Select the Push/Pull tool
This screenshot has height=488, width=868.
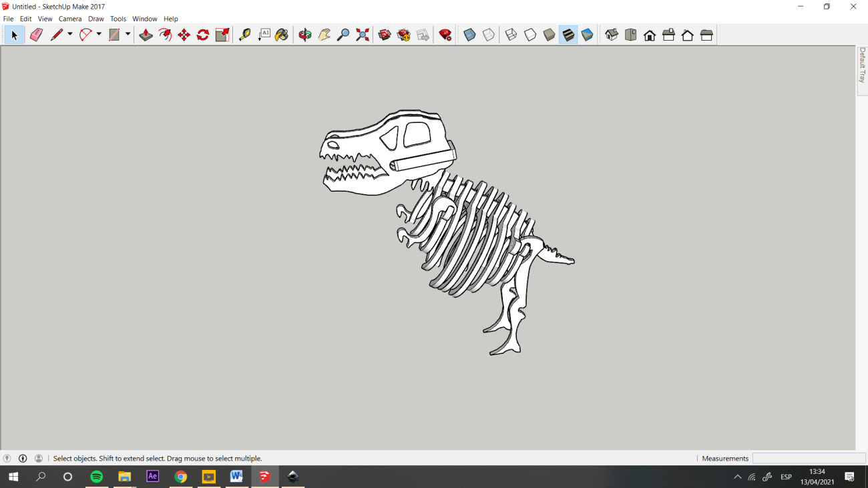pos(146,35)
